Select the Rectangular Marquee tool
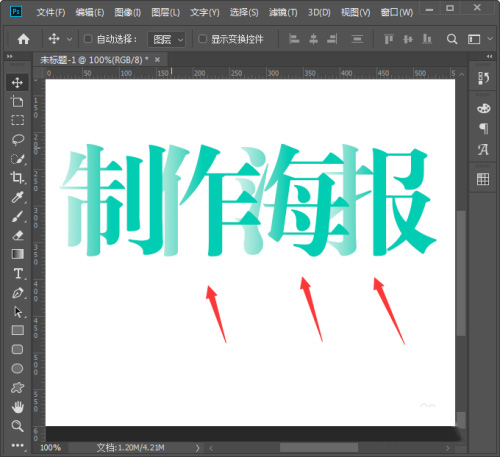 click(x=17, y=120)
